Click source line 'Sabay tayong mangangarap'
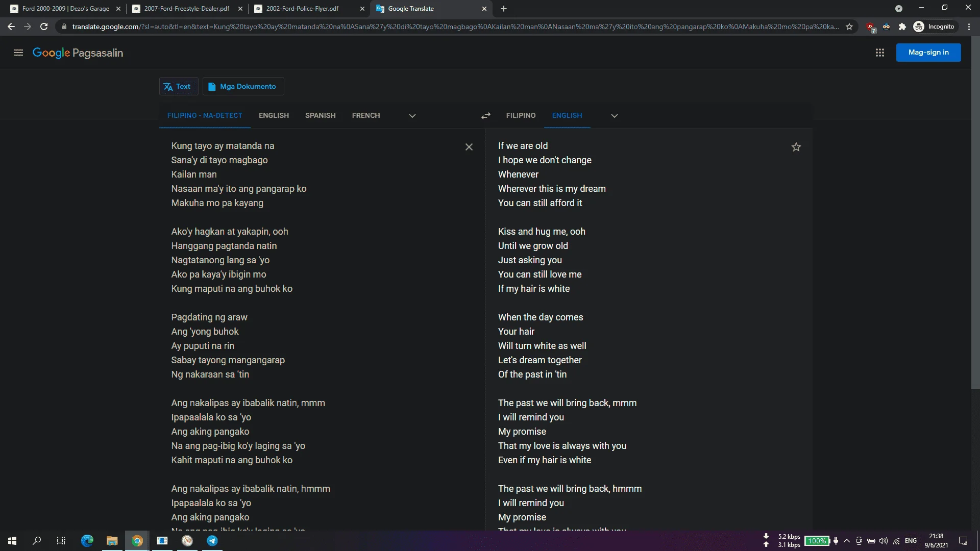 click(228, 360)
